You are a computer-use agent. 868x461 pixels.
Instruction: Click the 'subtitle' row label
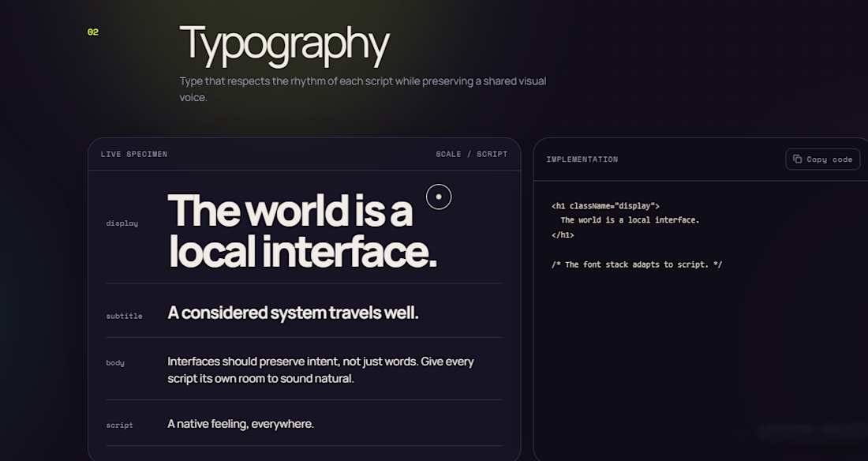(124, 316)
